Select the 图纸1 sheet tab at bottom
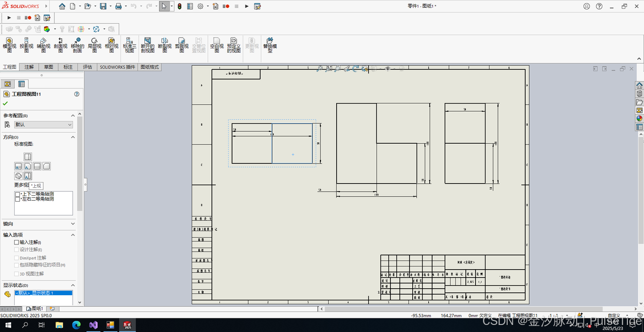The width and height of the screenshot is (644, 332). 35,308
